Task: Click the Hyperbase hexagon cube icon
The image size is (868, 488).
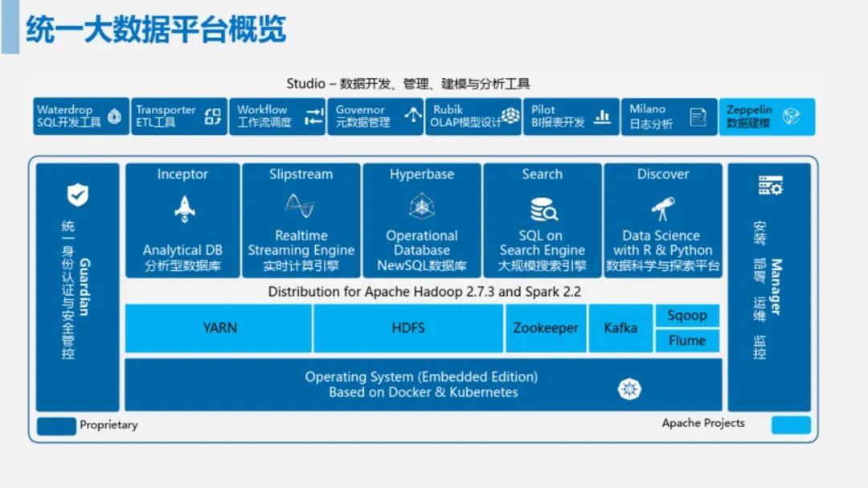Action: [x=422, y=207]
